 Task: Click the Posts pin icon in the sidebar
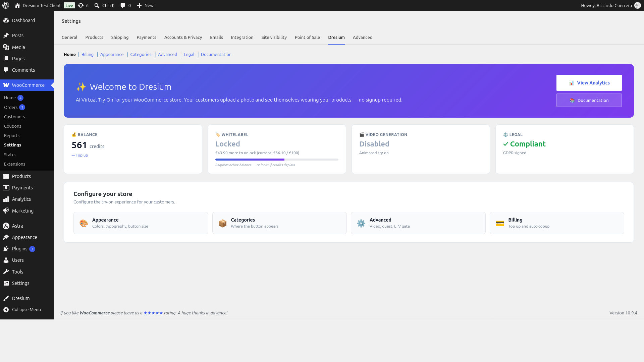[x=6, y=36]
